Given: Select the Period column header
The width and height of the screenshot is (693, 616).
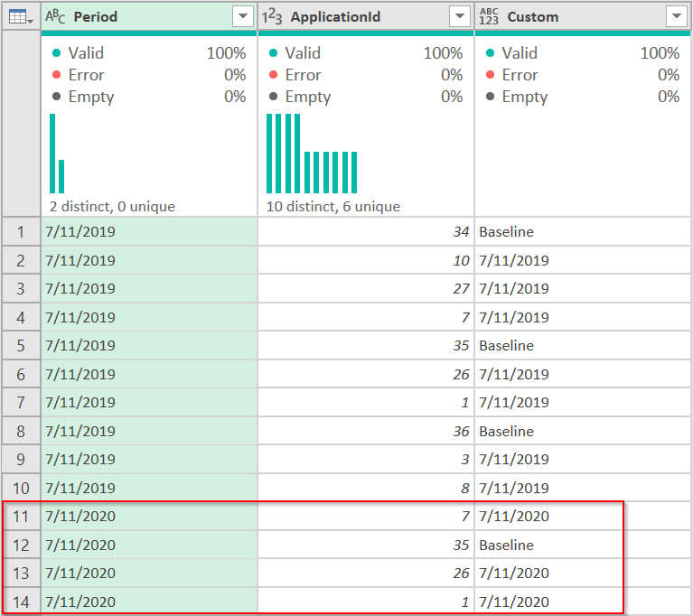Looking at the screenshot, I should click(x=149, y=16).
